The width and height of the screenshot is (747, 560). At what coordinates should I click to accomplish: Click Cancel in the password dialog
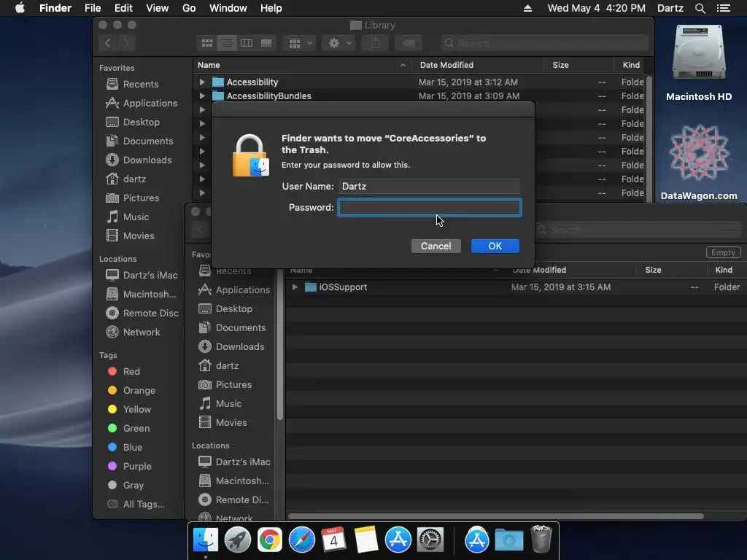pyautogui.click(x=436, y=246)
